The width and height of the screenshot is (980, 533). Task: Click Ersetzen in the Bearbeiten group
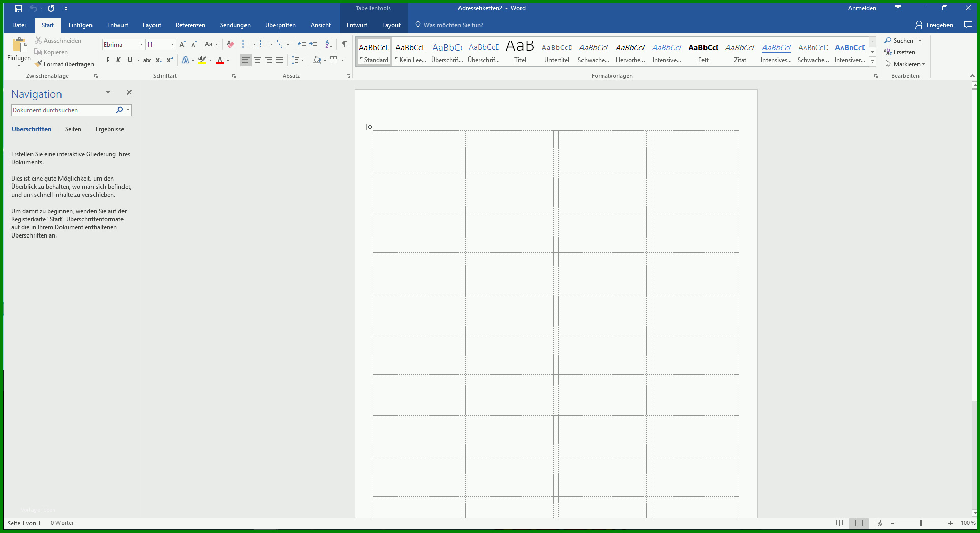click(899, 52)
